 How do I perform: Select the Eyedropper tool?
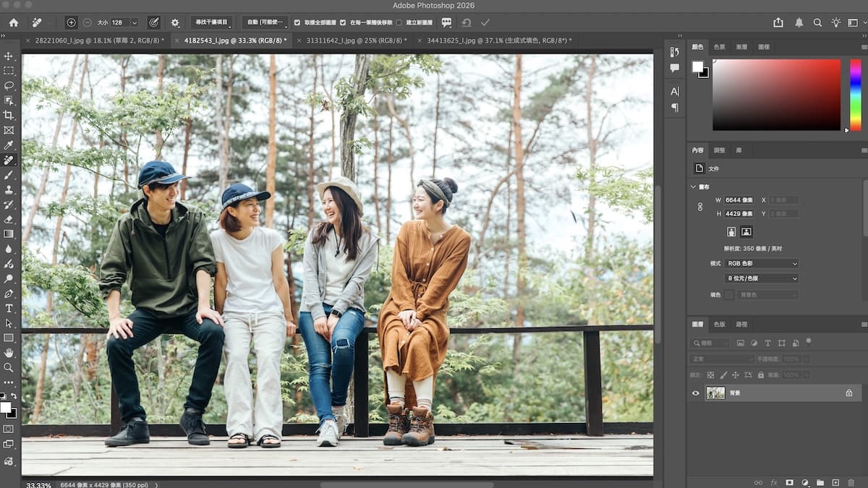[9, 145]
